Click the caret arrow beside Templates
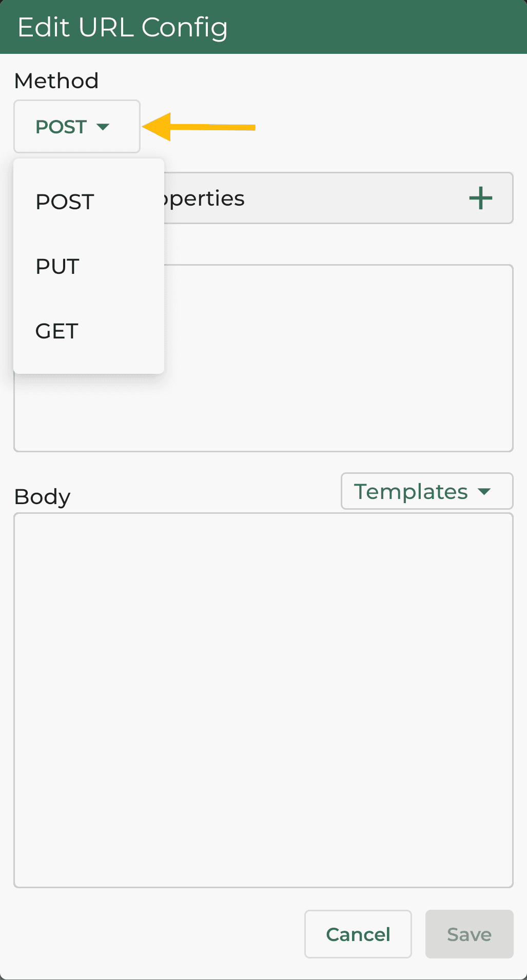 484,492
